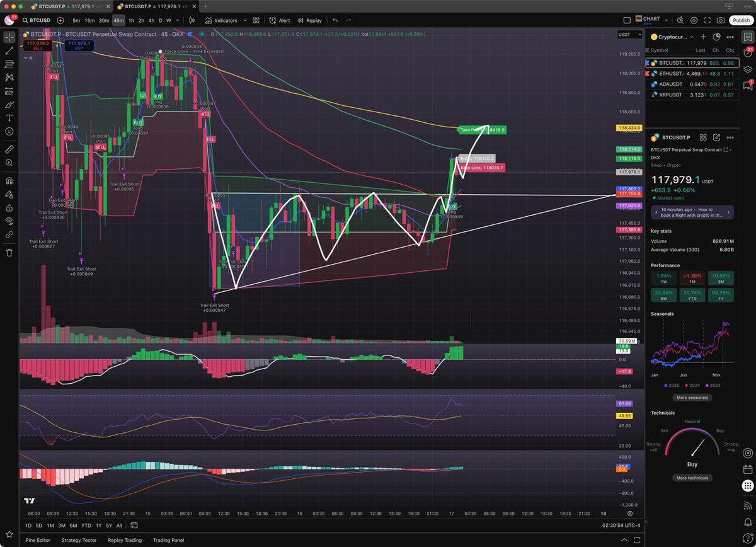The image size is (756, 547).
Task: Open the patterns drawing tools
Action: (x=9, y=78)
